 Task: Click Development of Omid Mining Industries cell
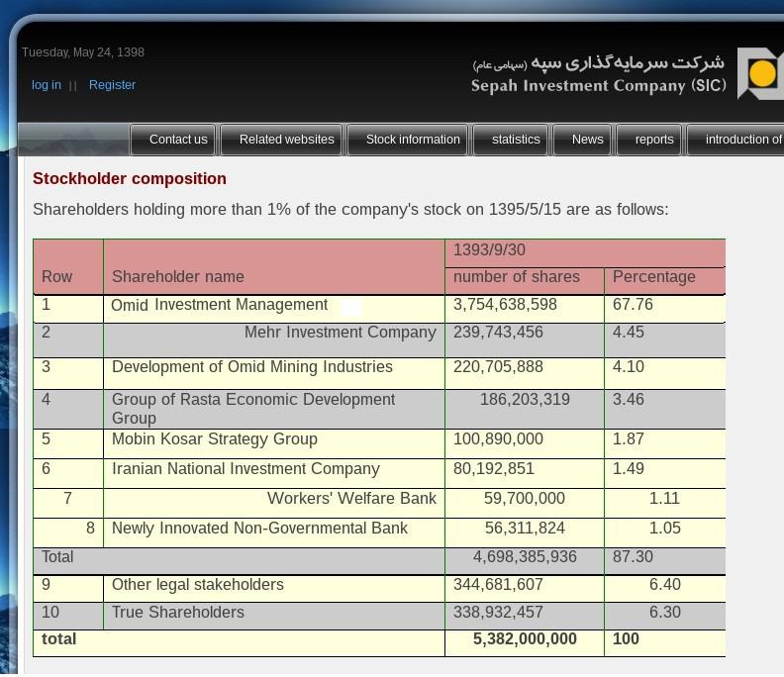pyautogui.click(x=274, y=373)
